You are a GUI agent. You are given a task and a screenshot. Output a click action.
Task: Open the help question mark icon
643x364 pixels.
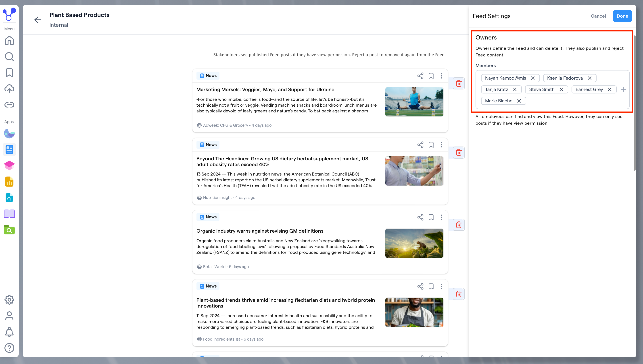(9, 348)
